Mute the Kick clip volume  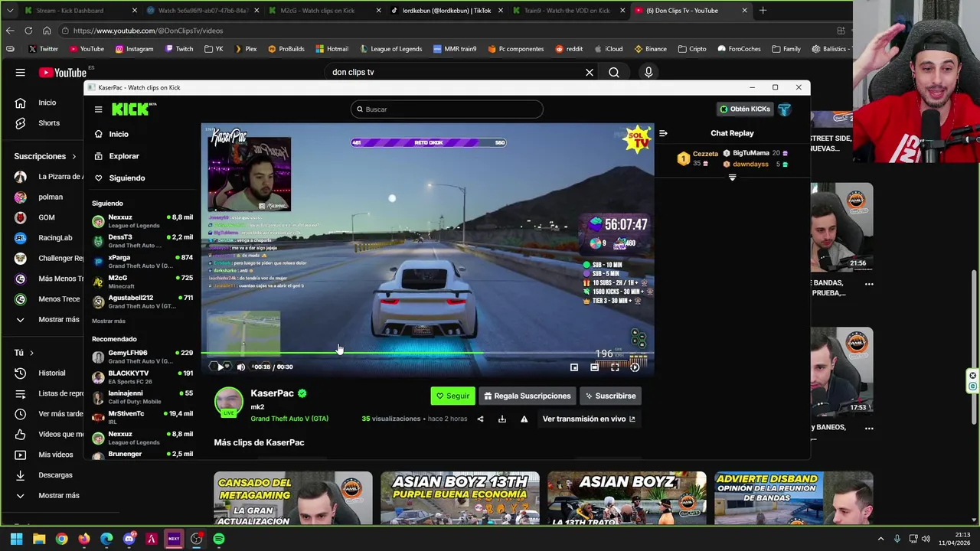click(241, 367)
